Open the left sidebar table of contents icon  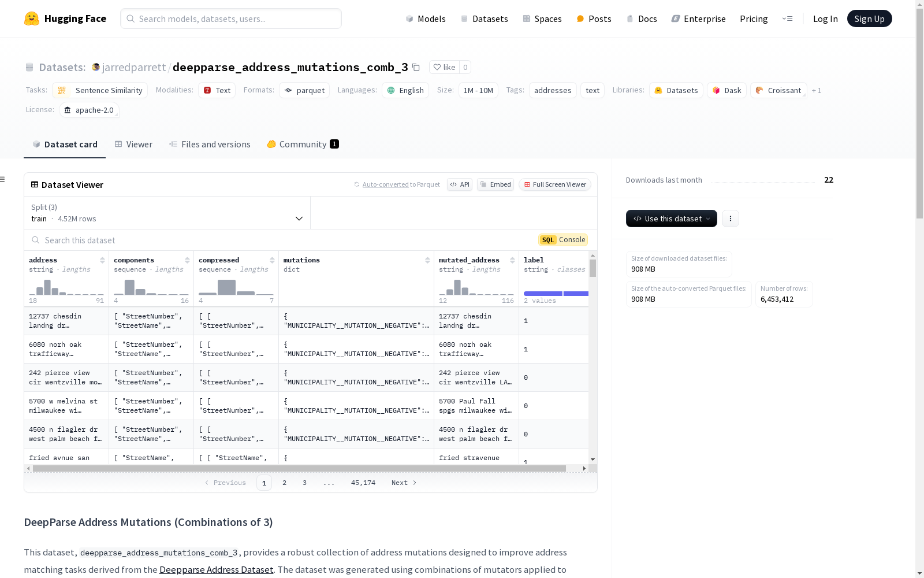3,179
